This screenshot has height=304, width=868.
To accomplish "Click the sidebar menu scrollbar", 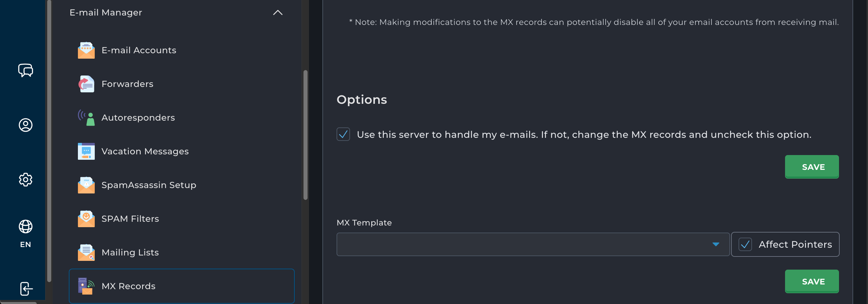I will (x=306, y=135).
